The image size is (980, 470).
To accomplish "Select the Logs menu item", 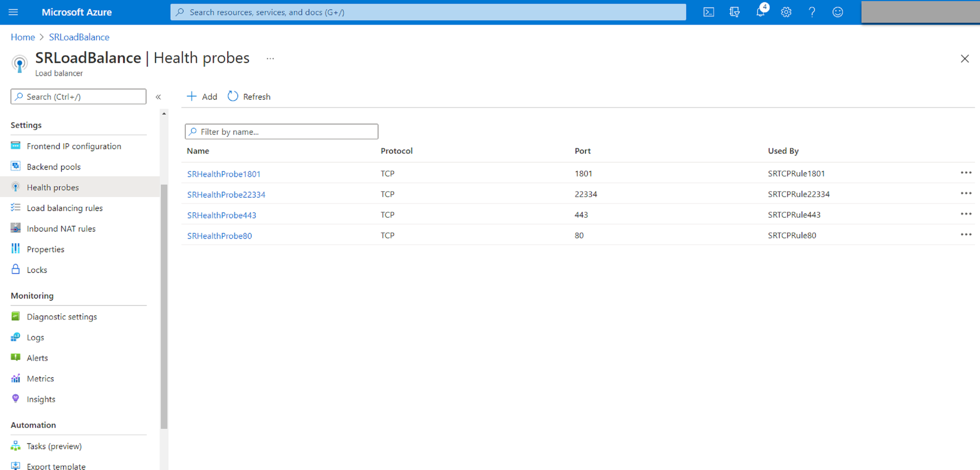I will coord(35,337).
